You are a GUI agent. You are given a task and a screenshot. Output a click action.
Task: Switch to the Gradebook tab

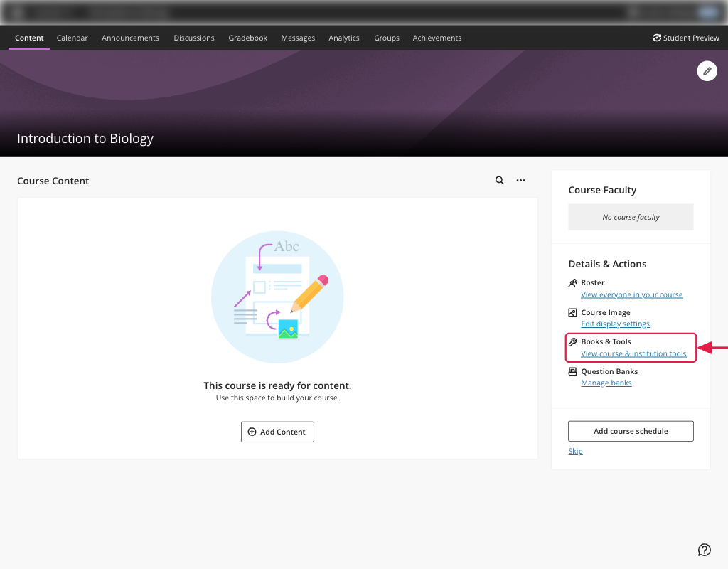tap(247, 38)
